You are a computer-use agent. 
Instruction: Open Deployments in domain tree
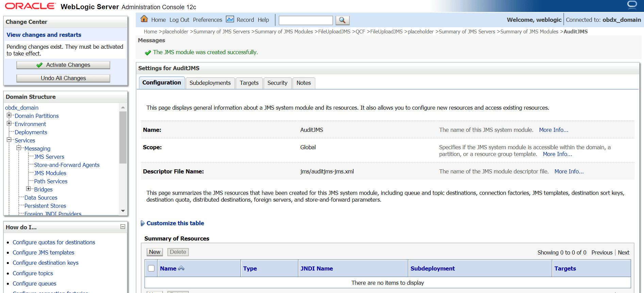click(31, 132)
